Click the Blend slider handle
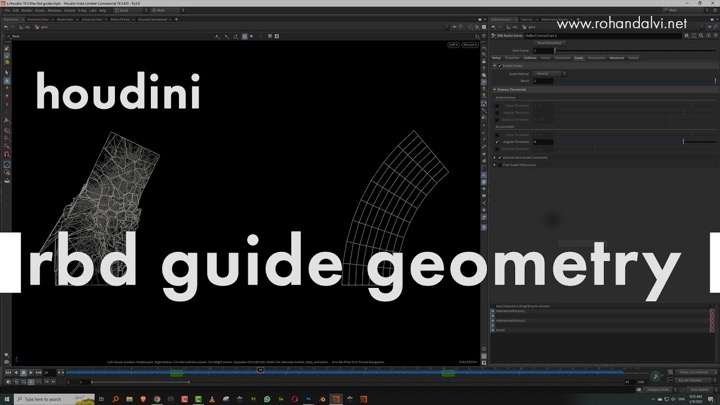Screen dimensions: 720x405 tap(715, 81)
